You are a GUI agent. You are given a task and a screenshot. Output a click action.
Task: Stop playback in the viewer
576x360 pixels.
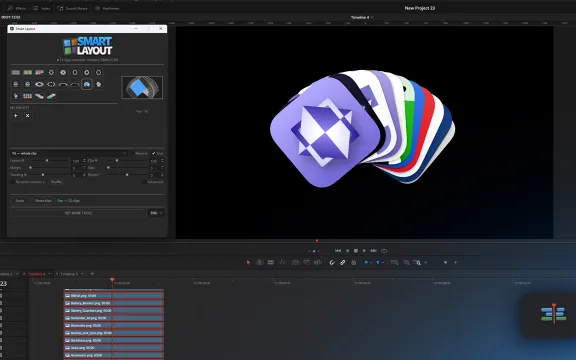click(356, 251)
